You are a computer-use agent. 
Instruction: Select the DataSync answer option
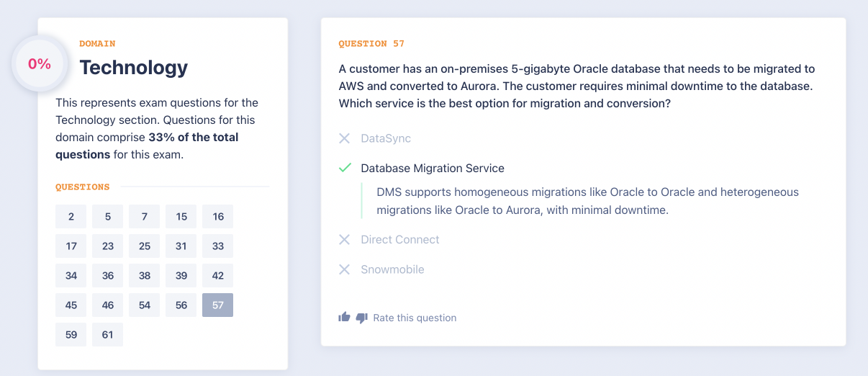tap(386, 138)
